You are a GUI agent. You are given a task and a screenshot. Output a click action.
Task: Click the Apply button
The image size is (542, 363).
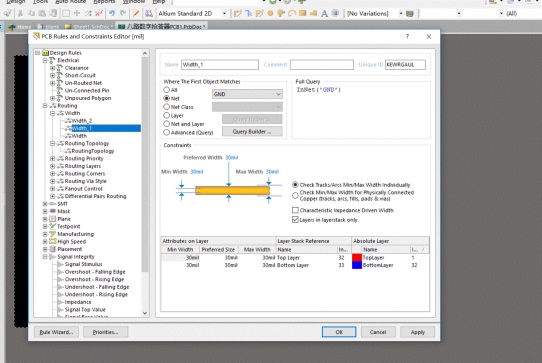[x=418, y=332]
